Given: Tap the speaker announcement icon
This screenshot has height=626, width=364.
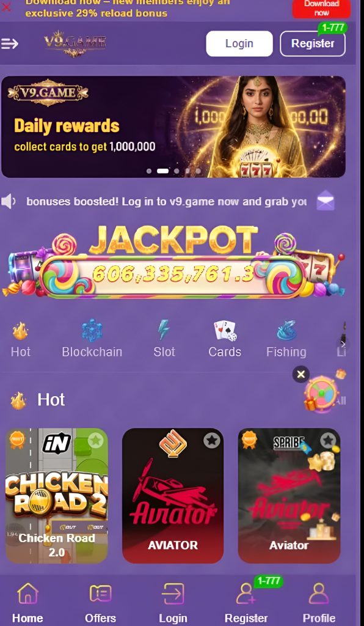Looking at the screenshot, I should tap(9, 201).
